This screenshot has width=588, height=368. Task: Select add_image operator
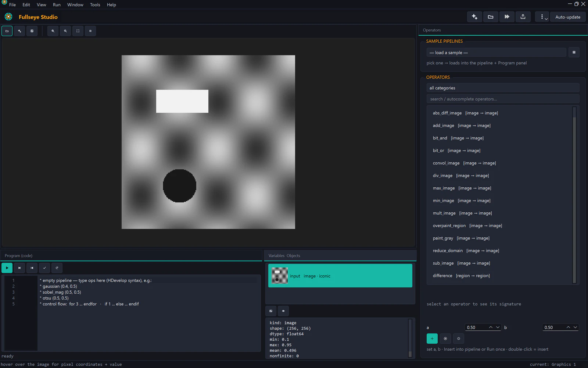tap(500, 125)
